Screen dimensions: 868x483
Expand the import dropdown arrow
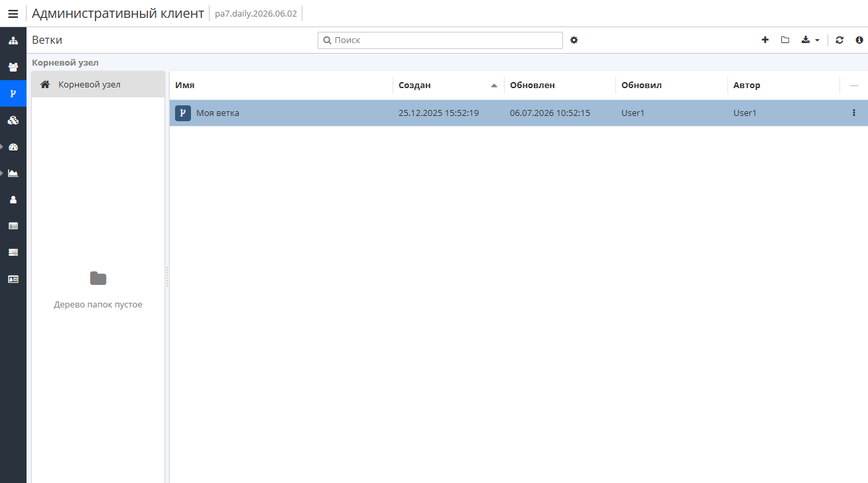(x=817, y=40)
